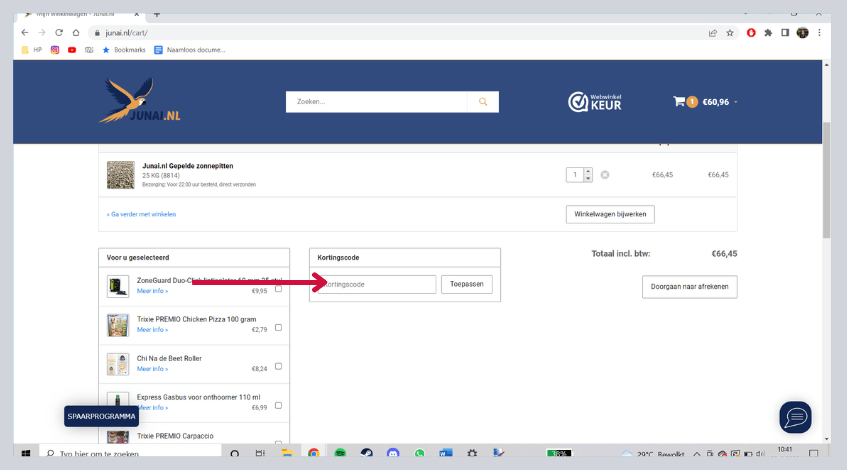Open the Naamloos document bookmark
Image resolution: width=847 pixels, height=470 pixels.
(189, 49)
